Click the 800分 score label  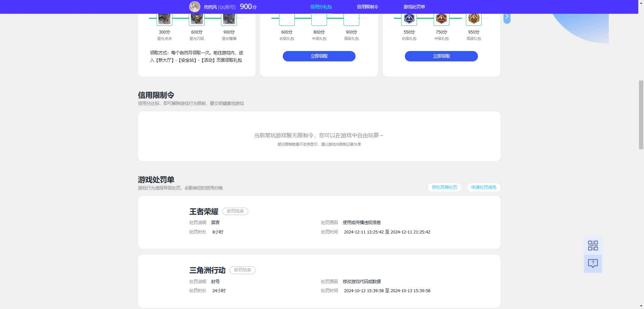319,32
